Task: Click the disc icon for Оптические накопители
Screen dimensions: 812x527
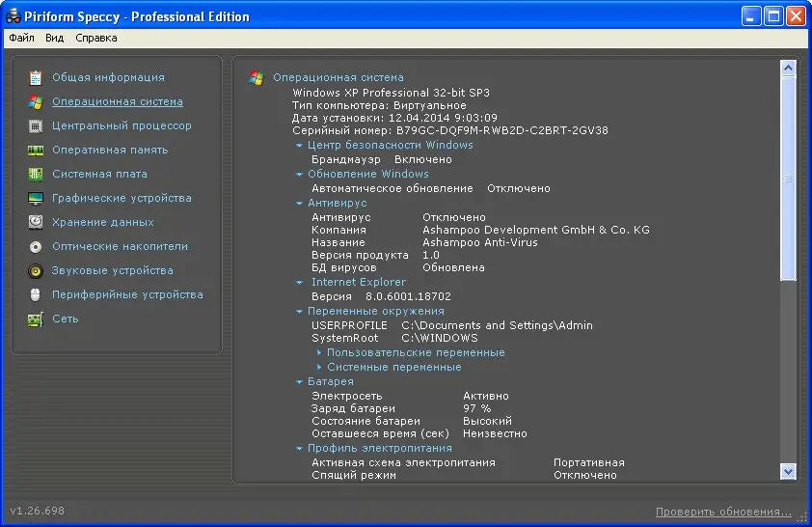Action: click(36, 247)
